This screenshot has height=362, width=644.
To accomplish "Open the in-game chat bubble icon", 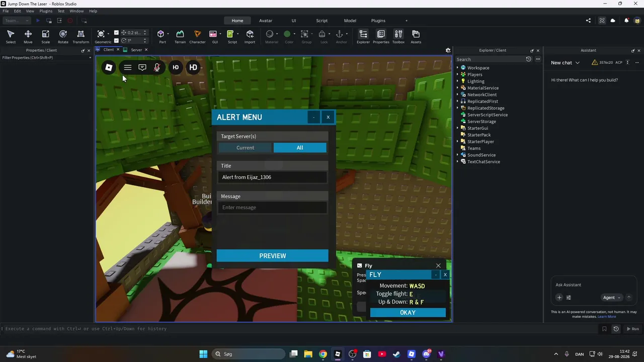I will 142,67.
